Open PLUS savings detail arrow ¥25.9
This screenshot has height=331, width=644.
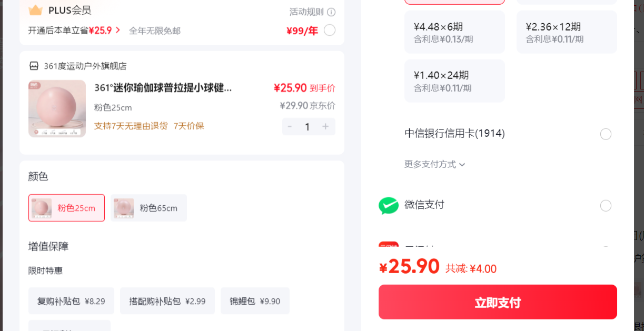pos(118,31)
